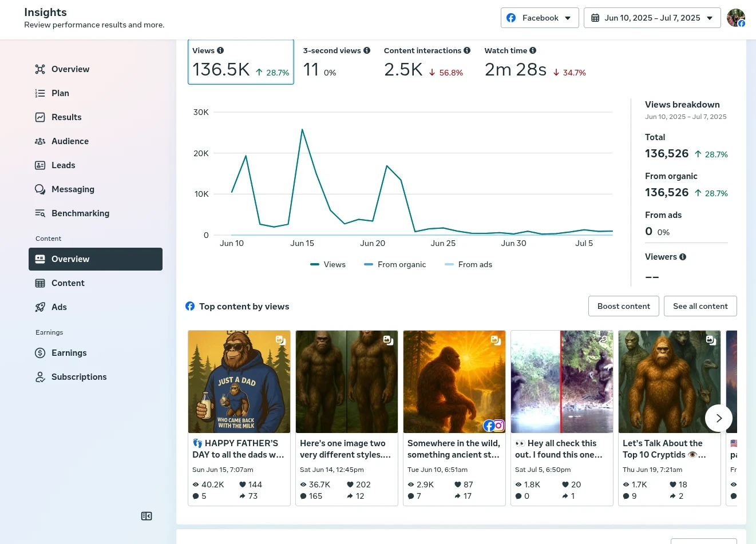Click the info icon beside Watch time
Image resolution: width=756 pixels, height=544 pixels.
[533, 50]
